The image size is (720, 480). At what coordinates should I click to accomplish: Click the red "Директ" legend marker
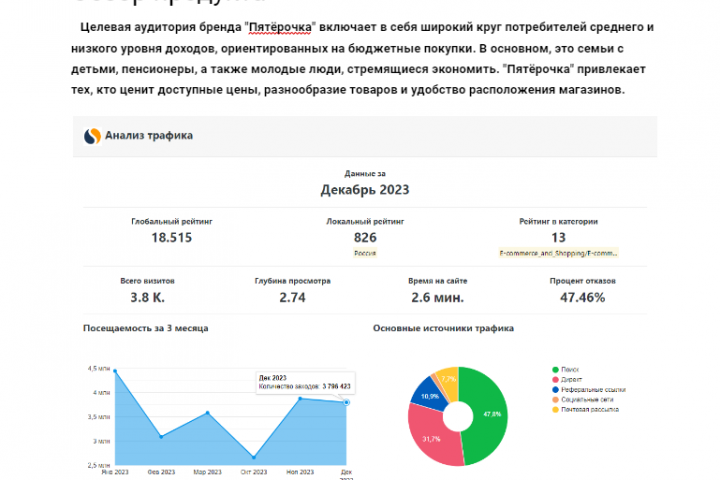pos(555,379)
